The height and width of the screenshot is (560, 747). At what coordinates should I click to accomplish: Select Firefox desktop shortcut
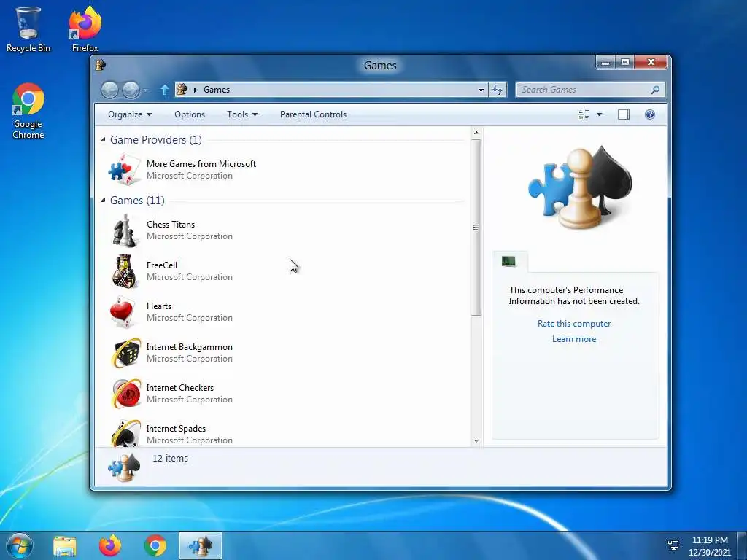click(x=85, y=29)
